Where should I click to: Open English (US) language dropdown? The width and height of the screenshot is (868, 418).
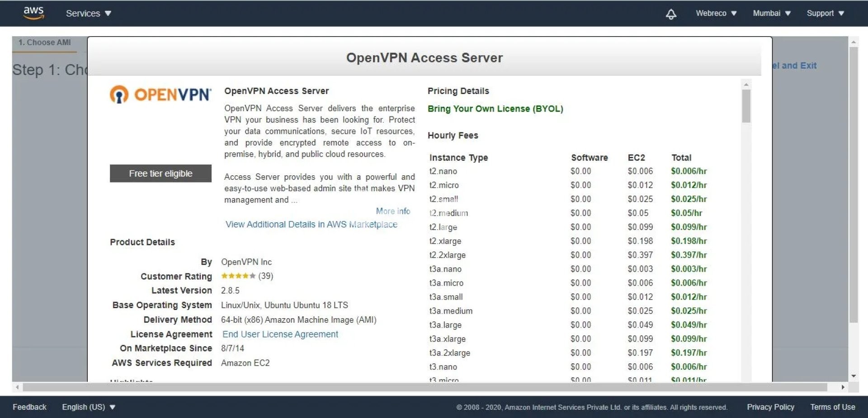tap(89, 407)
